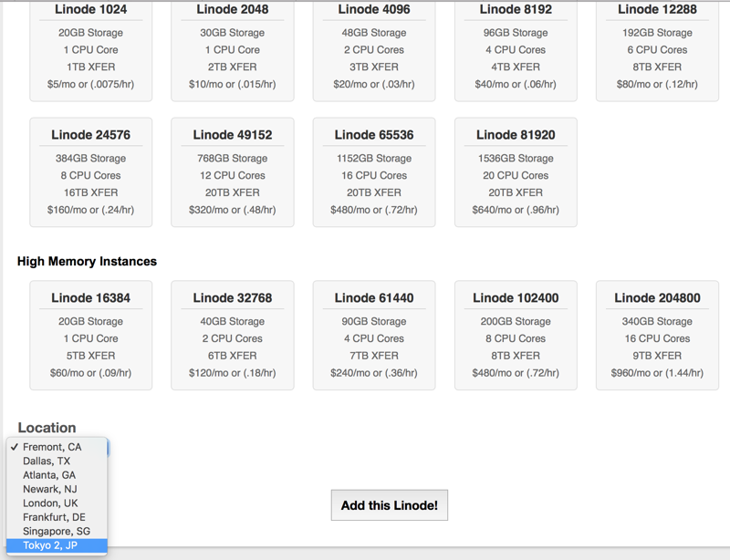The width and height of the screenshot is (730, 560).
Task: Select Tokyo 2, JP location option
Action: [x=57, y=545]
